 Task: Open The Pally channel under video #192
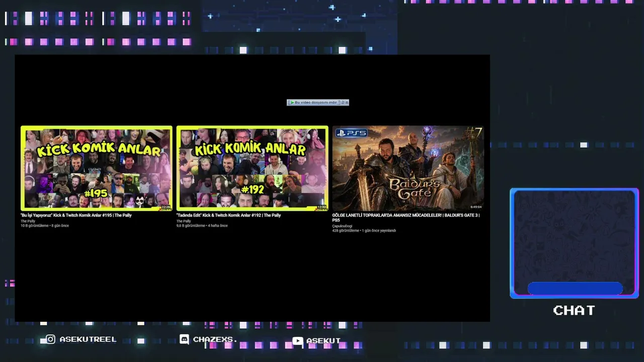coord(184,221)
